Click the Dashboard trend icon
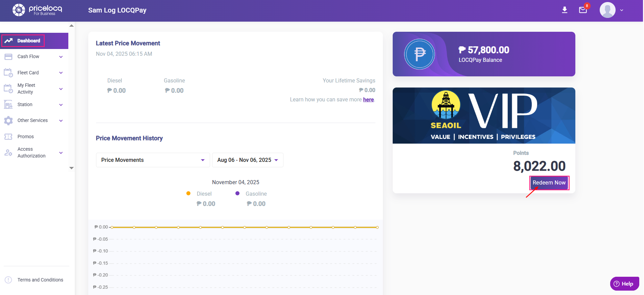Image resolution: width=644 pixels, height=295 pixels. click(8, 41)
